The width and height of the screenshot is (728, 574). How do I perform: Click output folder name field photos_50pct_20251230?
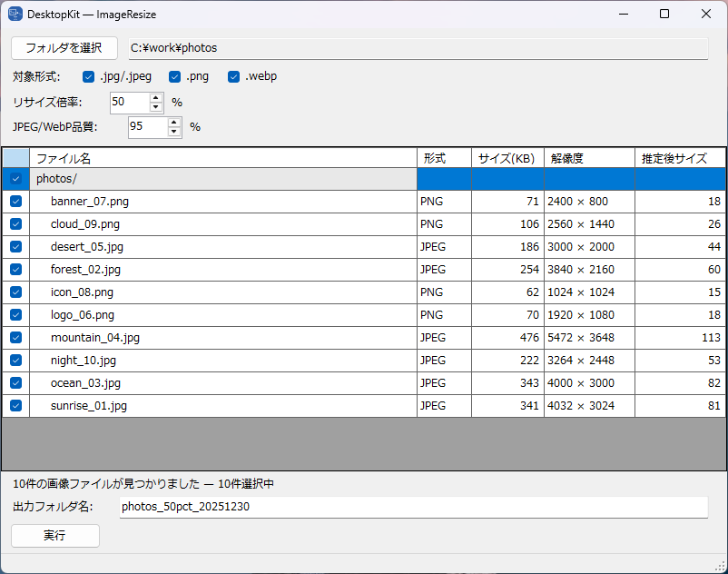point(414,507)
